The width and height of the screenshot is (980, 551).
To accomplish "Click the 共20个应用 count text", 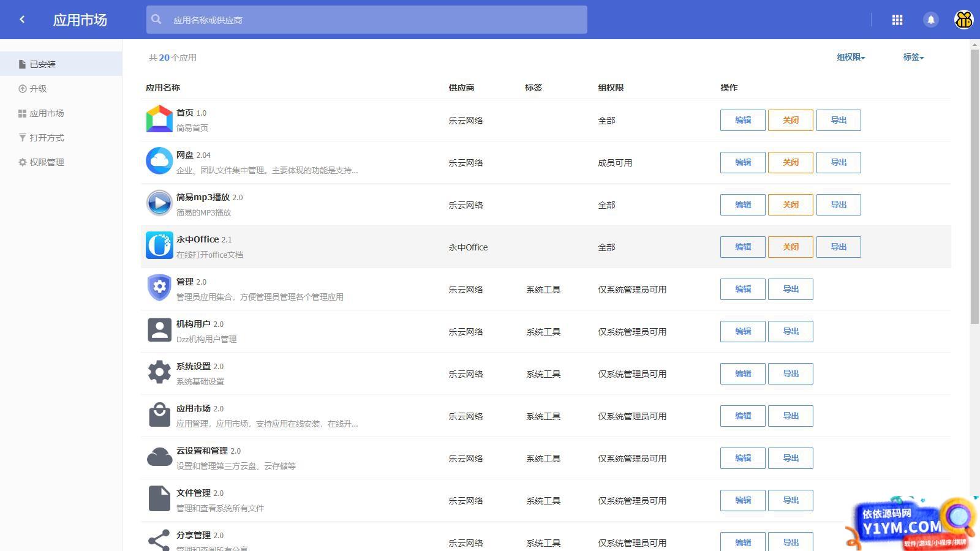I will point(173,58).
